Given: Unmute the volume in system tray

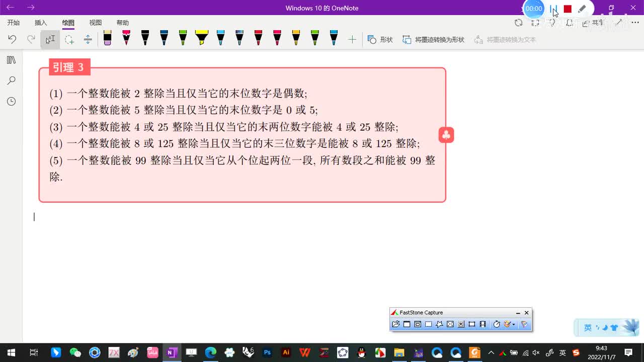Looking at the screenshot, I should [536, 352].
